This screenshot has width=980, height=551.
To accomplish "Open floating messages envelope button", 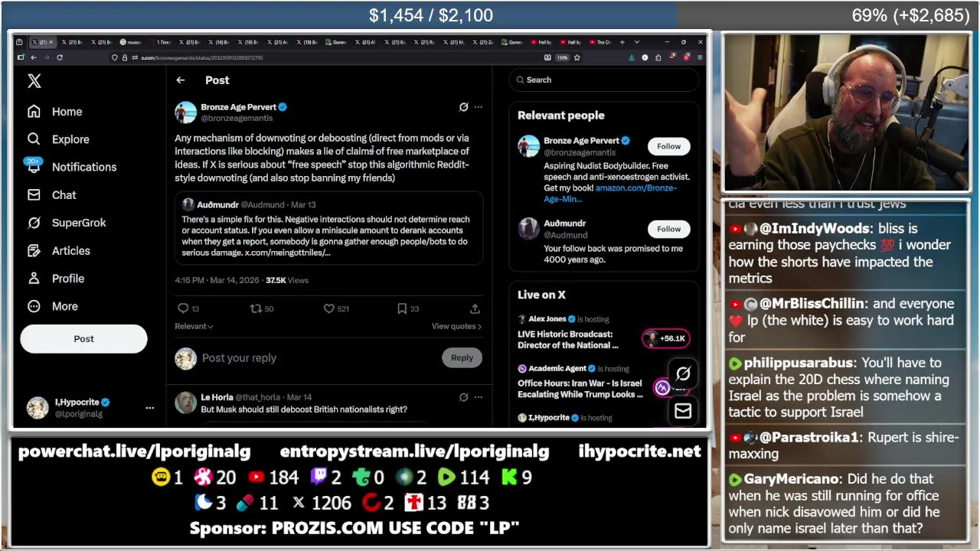I will [x=683, y=411].
